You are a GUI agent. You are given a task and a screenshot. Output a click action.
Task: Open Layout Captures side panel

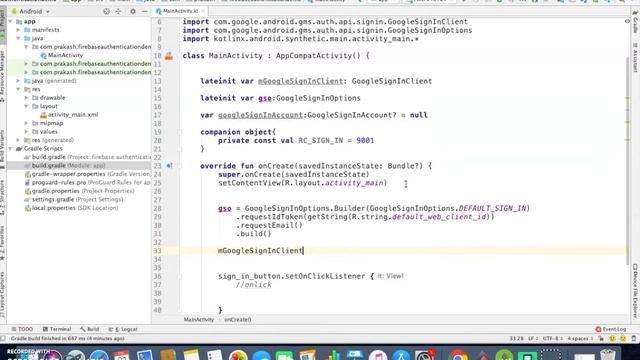coord(2,295)
